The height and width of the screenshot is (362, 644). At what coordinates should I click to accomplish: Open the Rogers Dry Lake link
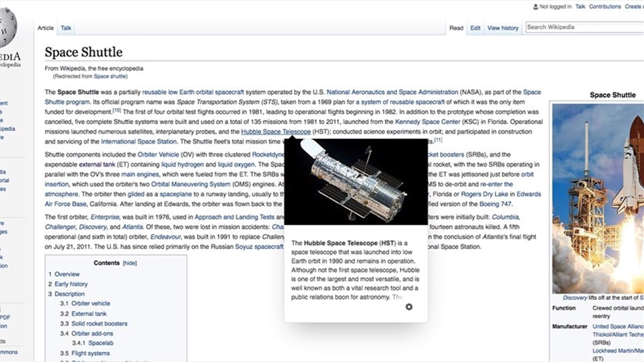pyautogui.click(x=484, y=194)
